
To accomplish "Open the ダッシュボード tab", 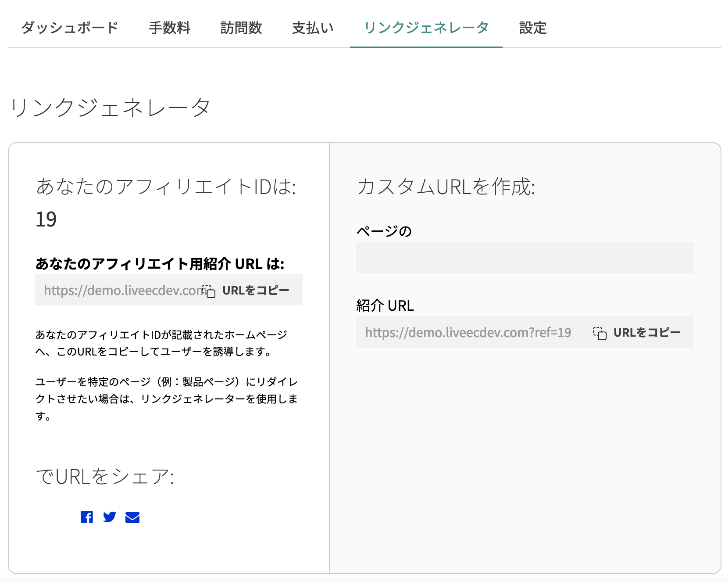I will point(70,28).
